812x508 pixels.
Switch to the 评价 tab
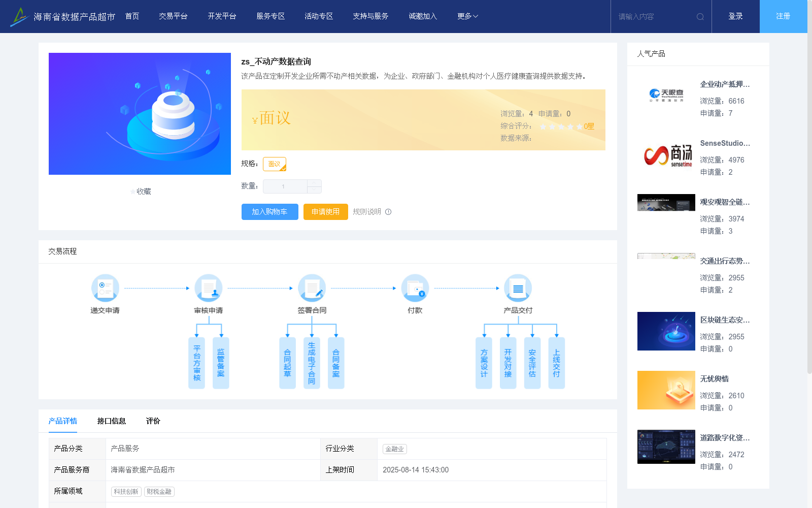153,421
